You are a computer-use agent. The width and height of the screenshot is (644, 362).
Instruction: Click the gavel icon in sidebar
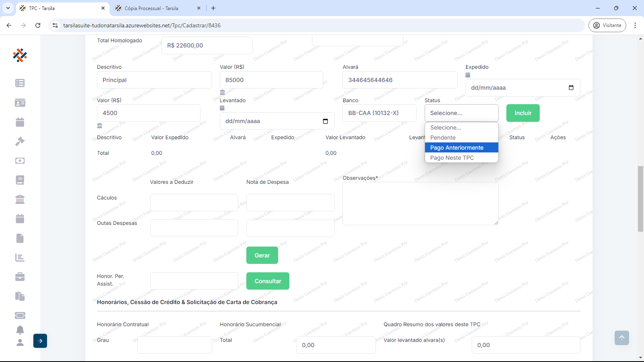[20, 141]
